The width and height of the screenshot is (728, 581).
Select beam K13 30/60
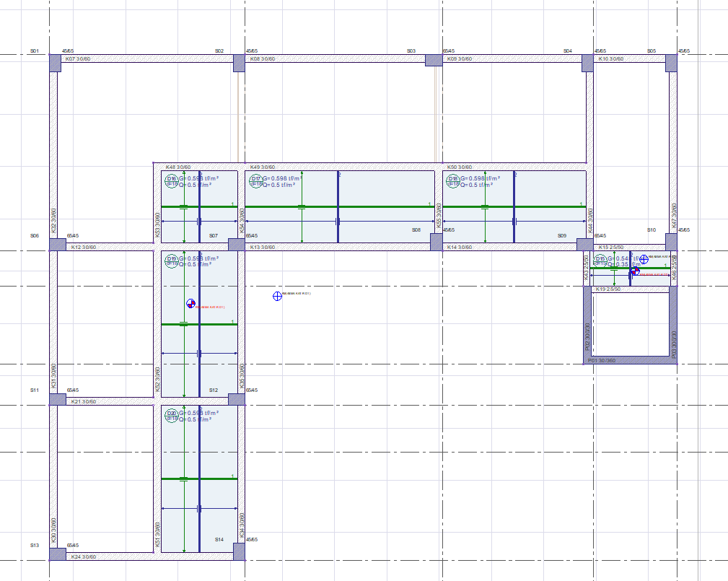pyautogui.click(x=339, y=247)
